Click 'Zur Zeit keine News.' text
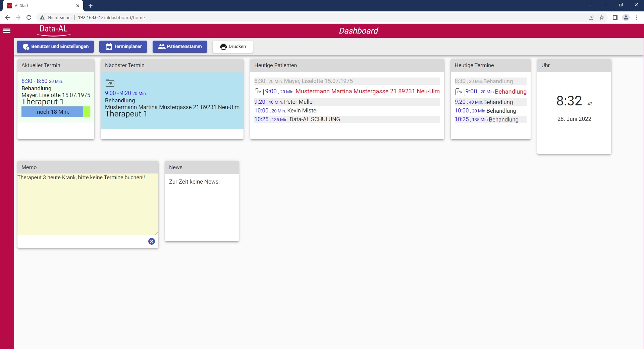Screen dimensions: 644x349 coord(194,182)
